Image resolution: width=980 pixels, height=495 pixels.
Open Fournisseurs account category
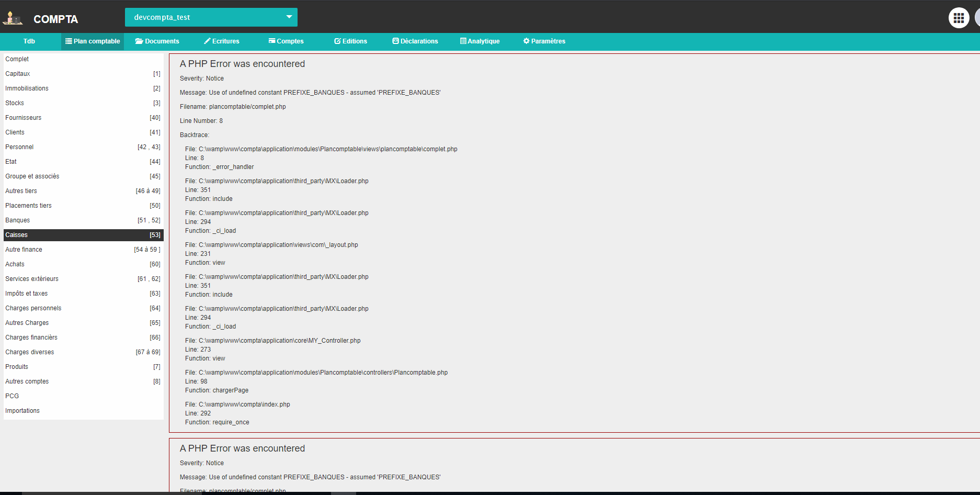24,118
